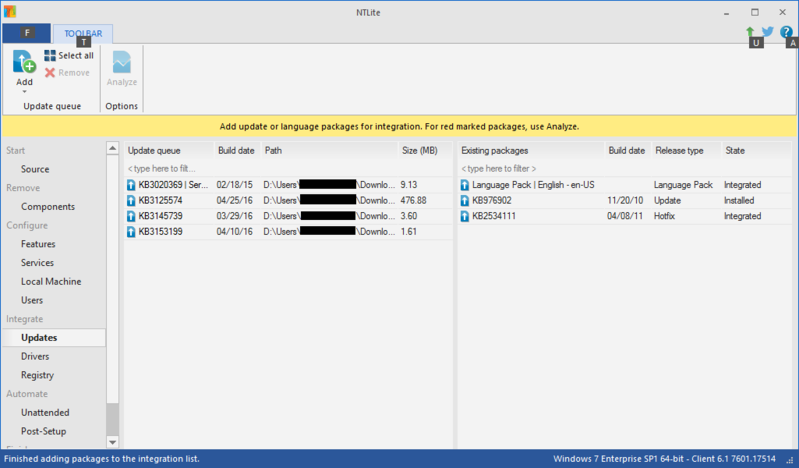Select the KB2534111 hotfix row

click(x=494, y=216)
